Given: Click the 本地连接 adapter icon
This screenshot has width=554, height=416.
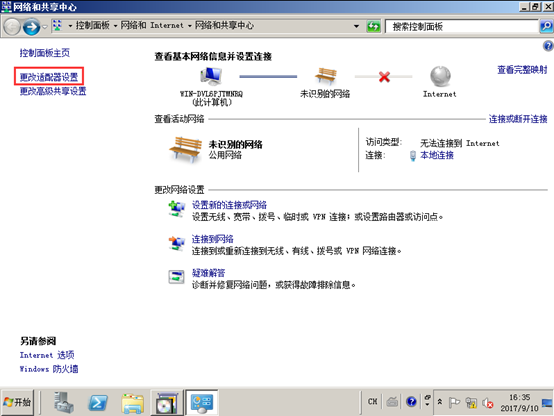Looking at the screenshot, I should (413, 156).
